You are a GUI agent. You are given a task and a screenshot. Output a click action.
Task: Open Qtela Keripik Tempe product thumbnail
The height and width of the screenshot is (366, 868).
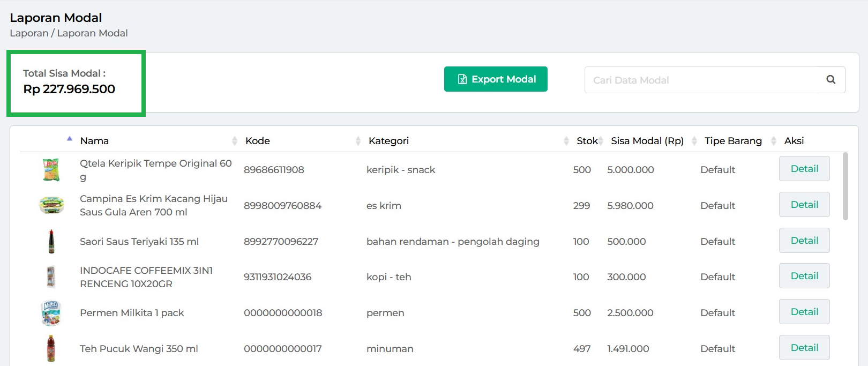(51, 170)
